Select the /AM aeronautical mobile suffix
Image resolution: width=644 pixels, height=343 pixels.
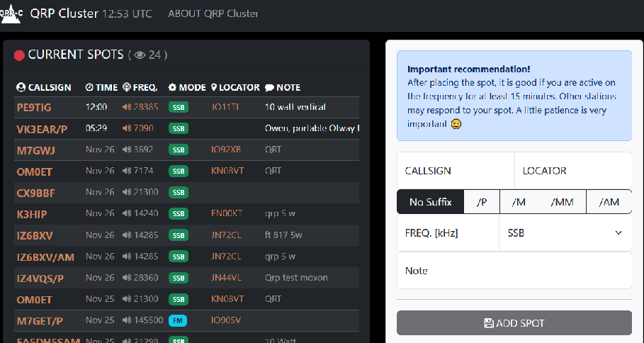609,202
